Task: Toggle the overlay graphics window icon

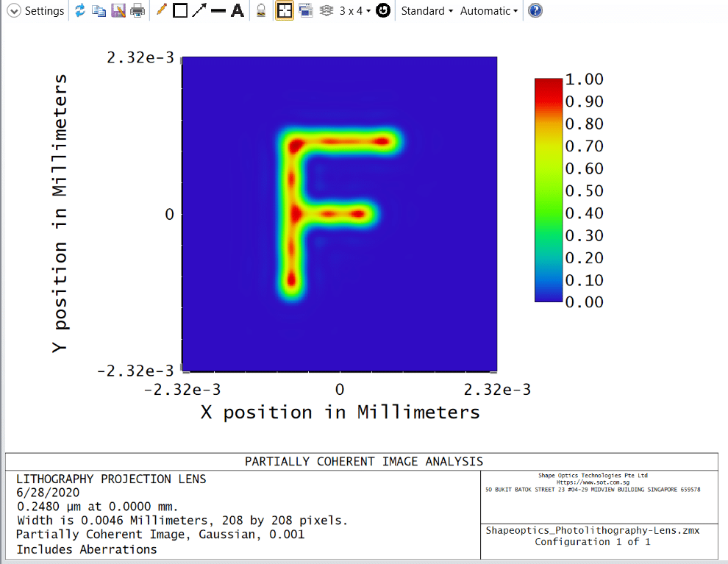Action: point(305,10)
